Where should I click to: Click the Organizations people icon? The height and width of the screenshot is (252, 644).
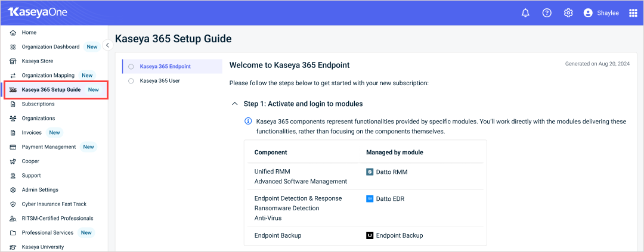[x=13, y=118]
